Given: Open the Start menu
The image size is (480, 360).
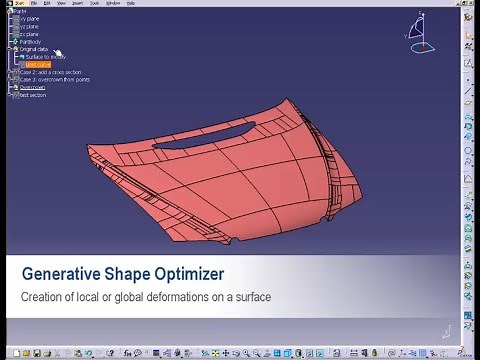Looking at the screenshot, I should [x=19, y=3].
